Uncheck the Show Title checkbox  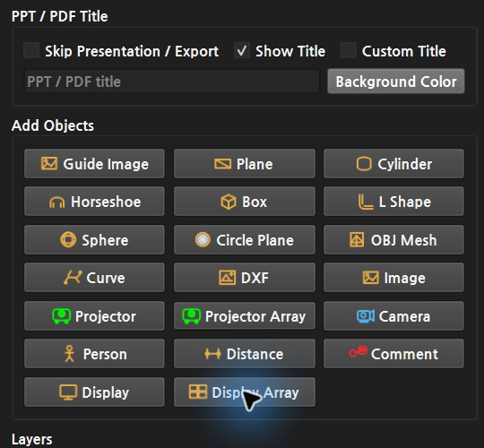[x=242, y=50]
